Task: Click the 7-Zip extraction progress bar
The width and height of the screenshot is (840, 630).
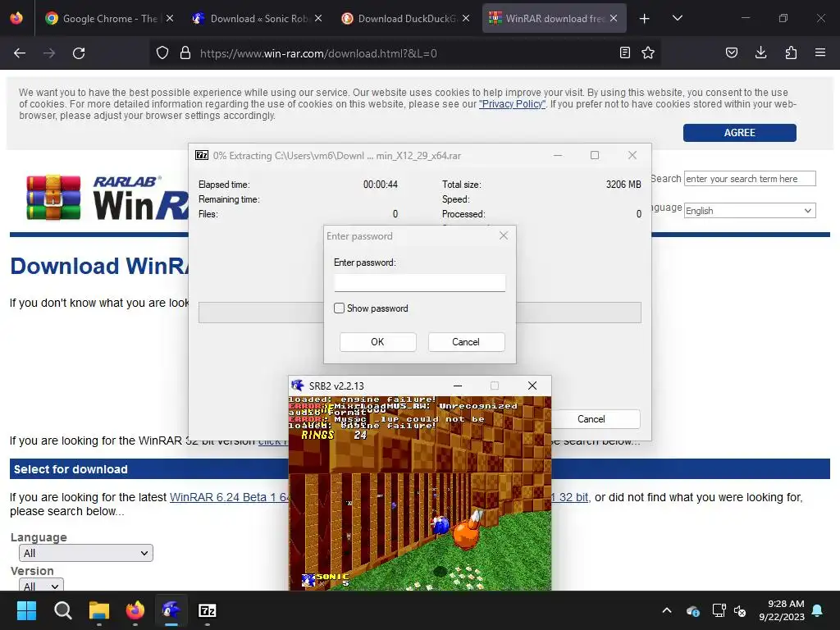Action: click(419, 313)
